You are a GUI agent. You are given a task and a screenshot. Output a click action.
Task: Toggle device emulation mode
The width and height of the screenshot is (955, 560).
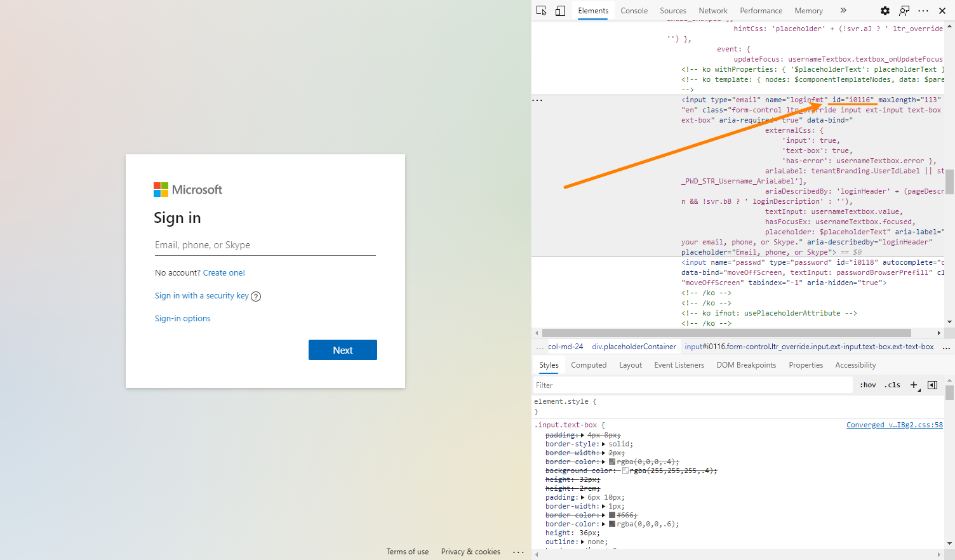559,10
